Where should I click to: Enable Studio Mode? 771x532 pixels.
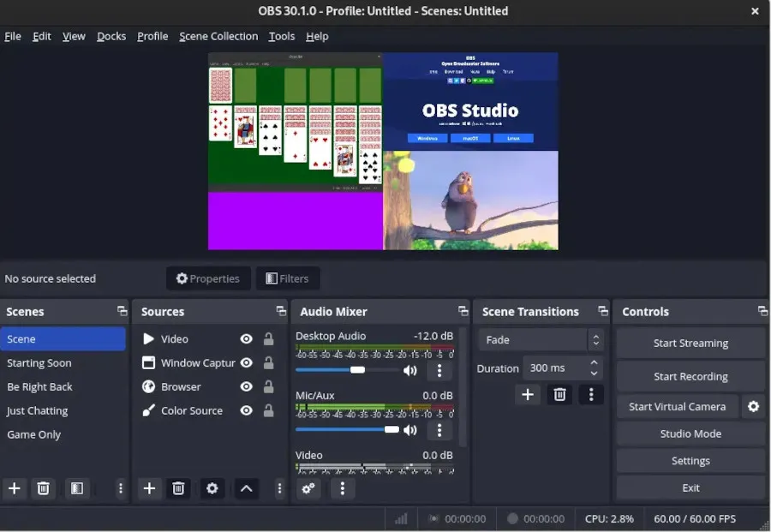click(x=690, y=433)
